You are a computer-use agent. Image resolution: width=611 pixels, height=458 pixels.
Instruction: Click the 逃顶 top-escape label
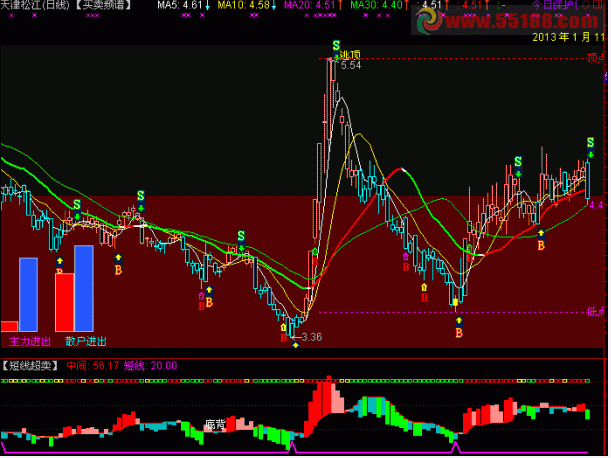pyautogui.click(x=350, y=55)
